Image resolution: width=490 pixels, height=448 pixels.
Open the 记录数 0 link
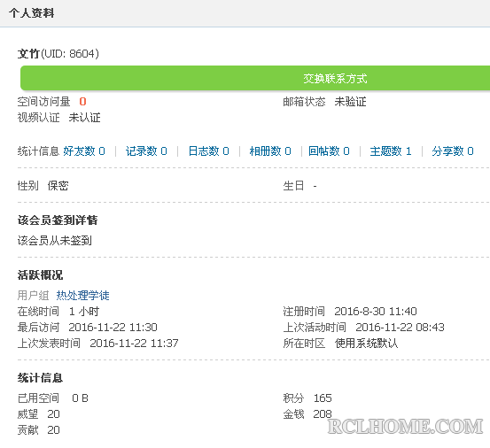146,151
